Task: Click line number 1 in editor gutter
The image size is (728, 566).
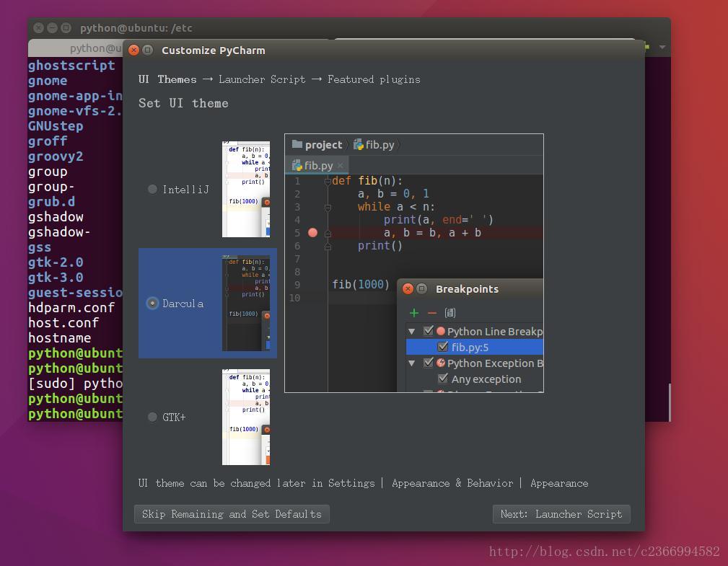Action: coord(297,181)
